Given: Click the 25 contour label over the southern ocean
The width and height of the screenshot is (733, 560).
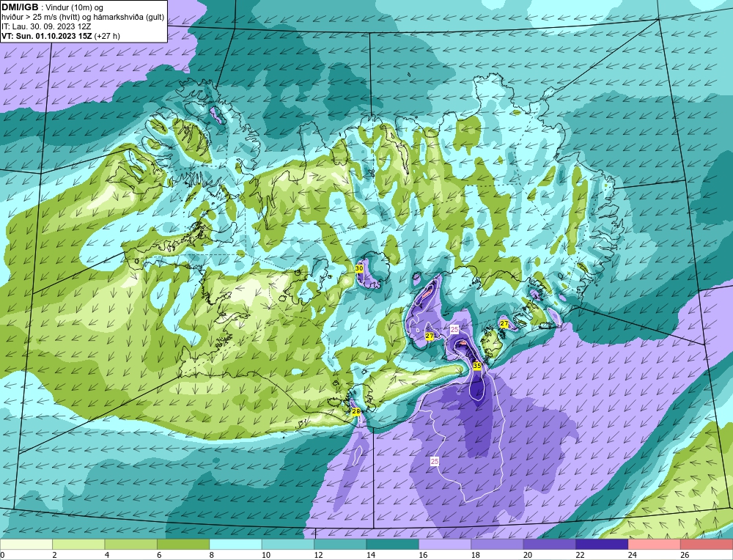Looking at the screenshot, I should click(435, 461).
